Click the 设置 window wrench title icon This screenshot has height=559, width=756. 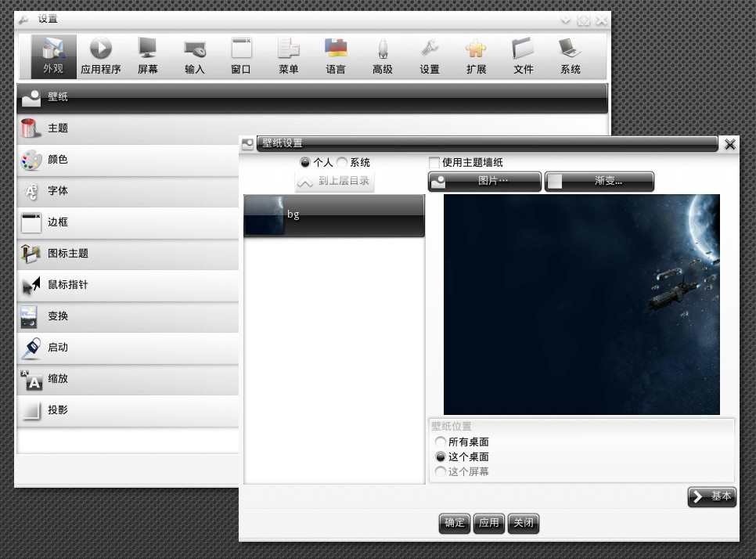(23, 20)
